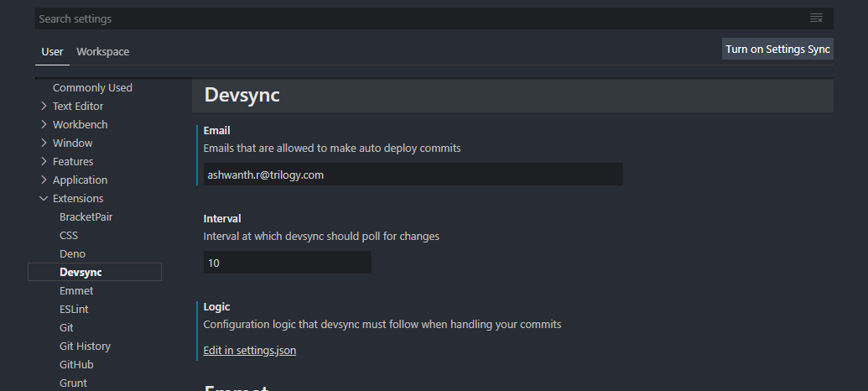
Task: Open Git extension settings
Action: [x=66, y=328]
